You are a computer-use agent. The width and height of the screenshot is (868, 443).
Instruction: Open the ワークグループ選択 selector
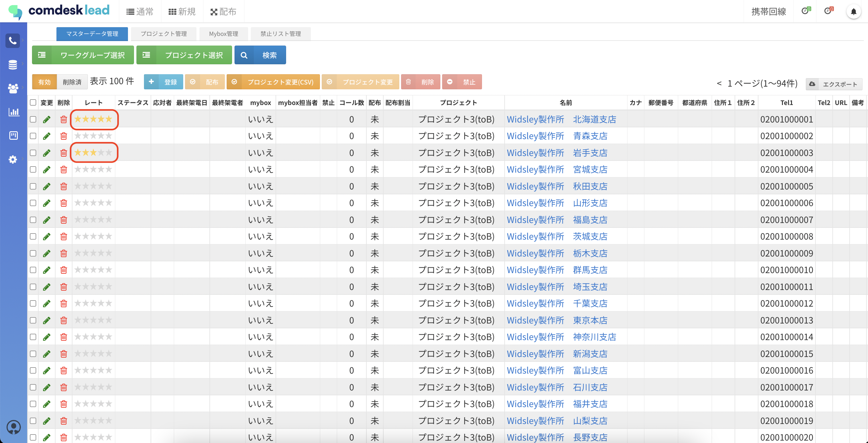click(x=83, y=55)
